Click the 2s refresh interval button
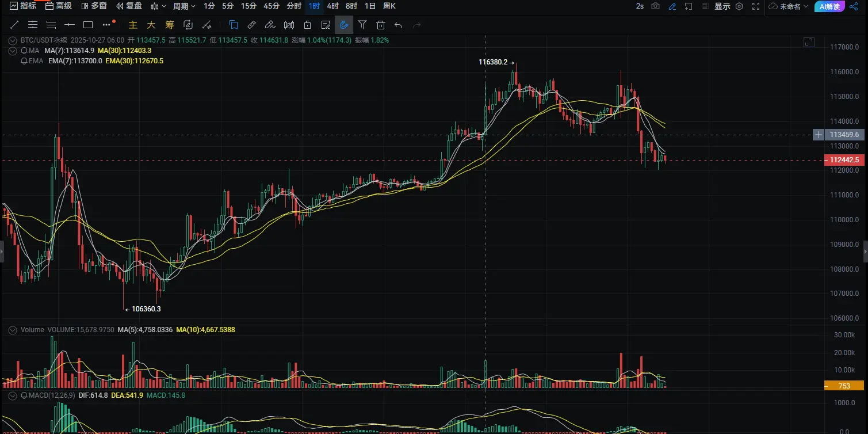Image resolution: width=868 pixels, height=434 pixels. 640,6
